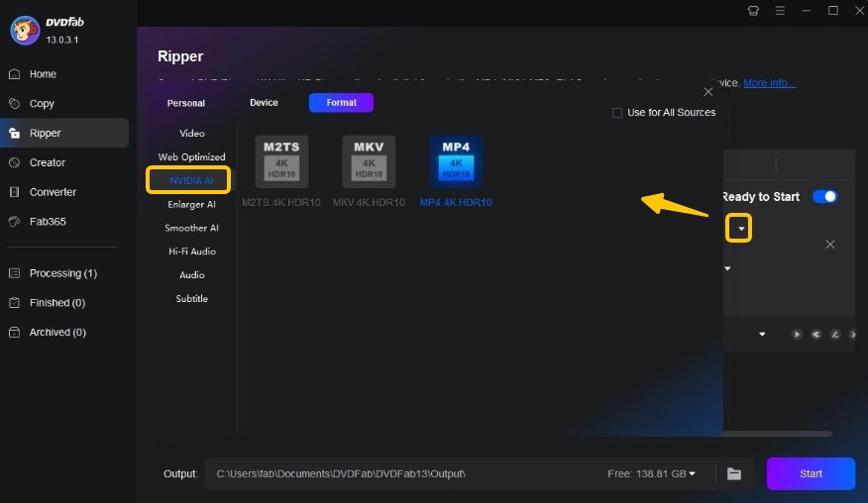Screen dimensions: 868x503
Task: Click the MKV.4K.HDR10 label
Action: coord(369,203)
